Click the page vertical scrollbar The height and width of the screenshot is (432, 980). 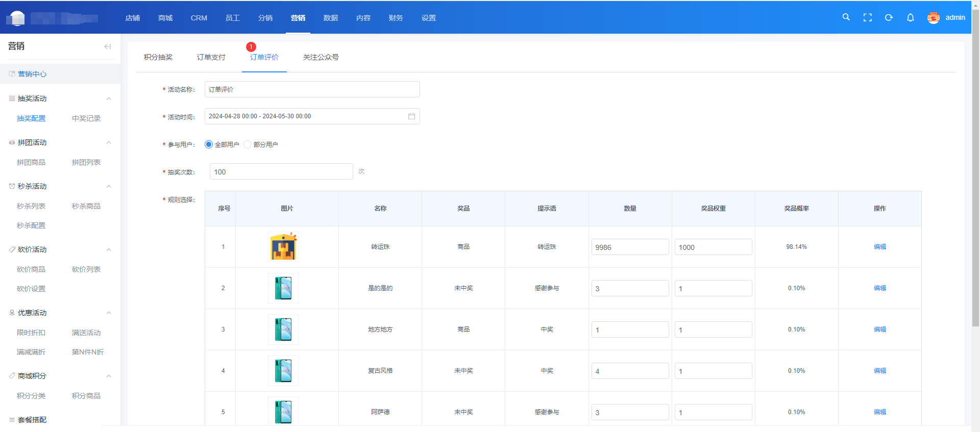[975, 168]
